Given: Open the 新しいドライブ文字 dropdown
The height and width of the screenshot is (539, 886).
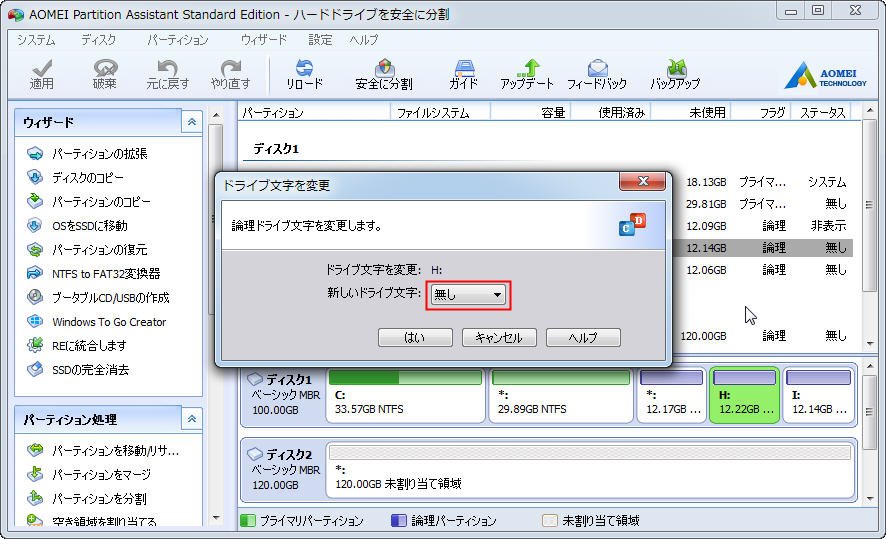Looking at the screenshot, I should pyautogui.click(x=468, y=294).
